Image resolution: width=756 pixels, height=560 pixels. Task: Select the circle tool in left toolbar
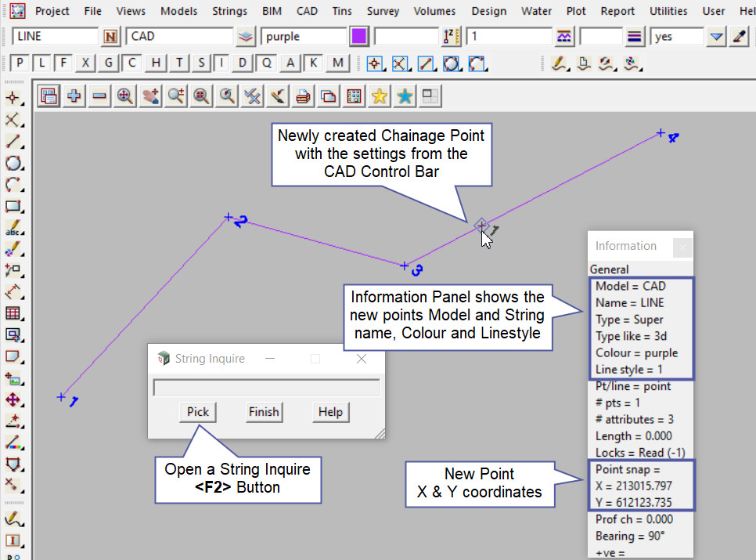click(x=13, y=164)
